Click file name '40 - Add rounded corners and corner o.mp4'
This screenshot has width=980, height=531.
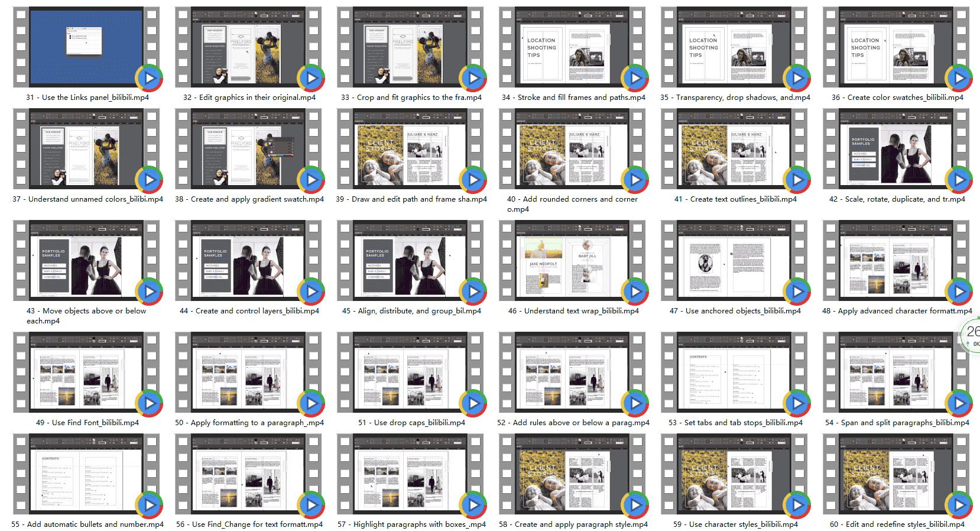pyautogui.click(x=572, y=204)
